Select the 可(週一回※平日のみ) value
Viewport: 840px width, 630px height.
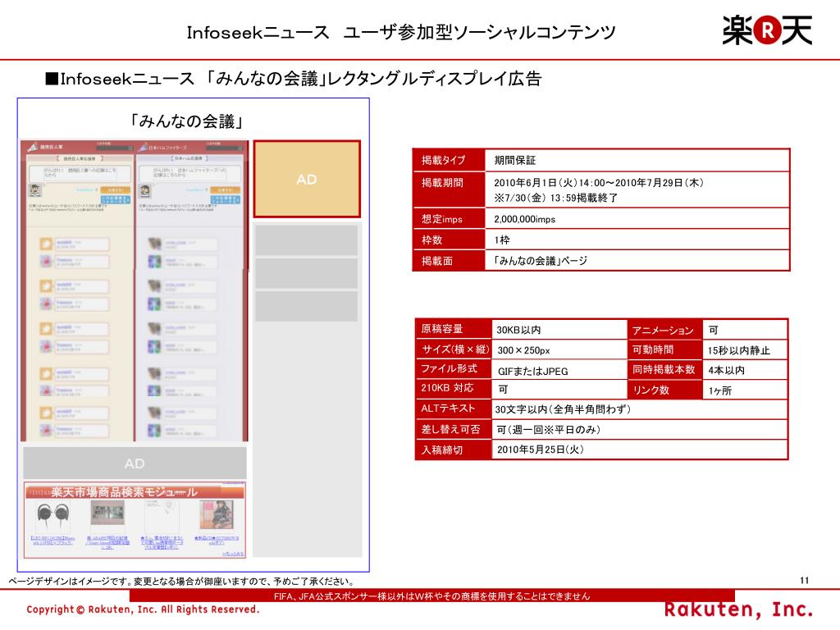click(x=548, y=430)
